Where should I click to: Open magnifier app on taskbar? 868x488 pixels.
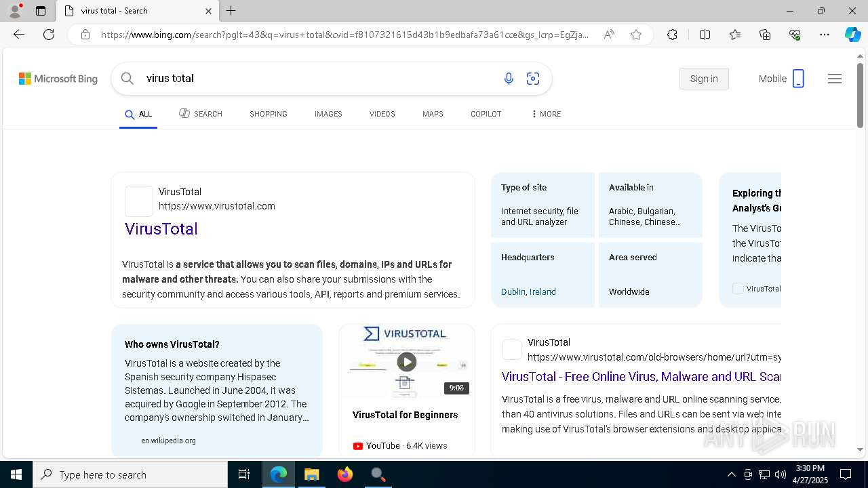coord(378,474)
